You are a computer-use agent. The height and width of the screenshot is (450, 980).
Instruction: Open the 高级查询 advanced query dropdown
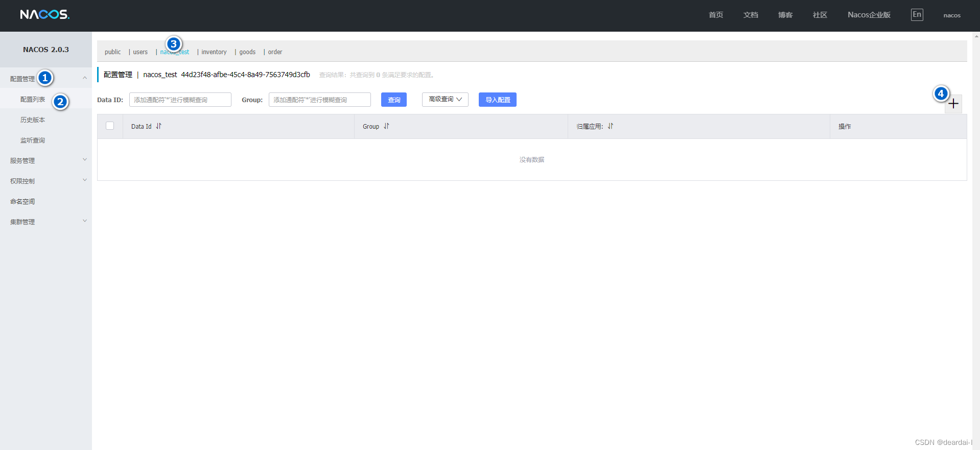[445, 100]
